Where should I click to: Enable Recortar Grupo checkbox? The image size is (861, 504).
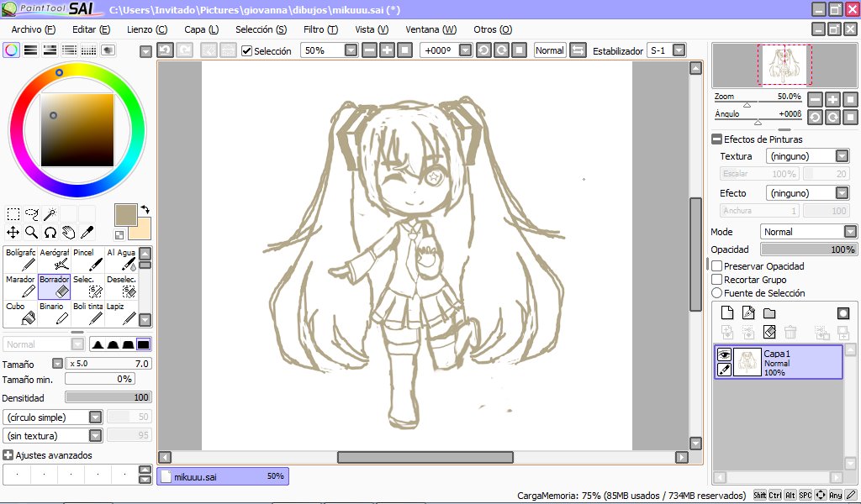(x=716, y=280)
